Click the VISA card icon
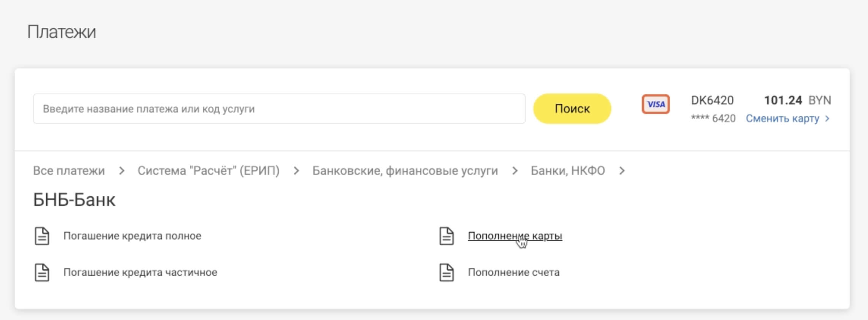The image size is (868, 320). click(655, 104)
